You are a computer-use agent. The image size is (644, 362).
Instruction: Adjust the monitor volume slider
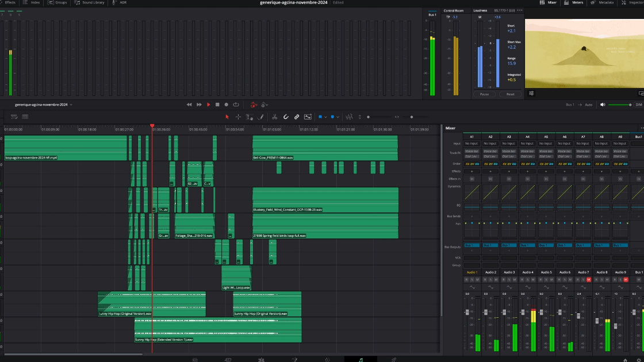(620, 105)
